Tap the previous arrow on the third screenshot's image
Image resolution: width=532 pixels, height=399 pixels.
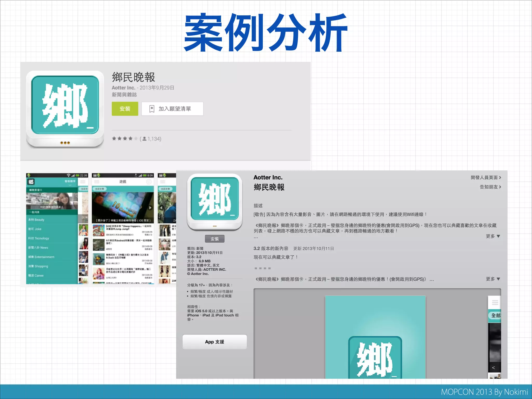click(x=161, y=208)
